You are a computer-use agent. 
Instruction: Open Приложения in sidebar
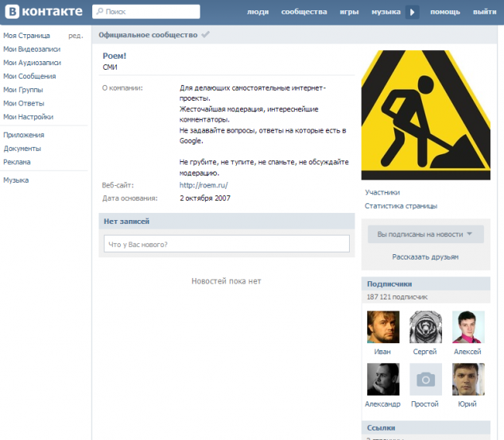[24, 135]
